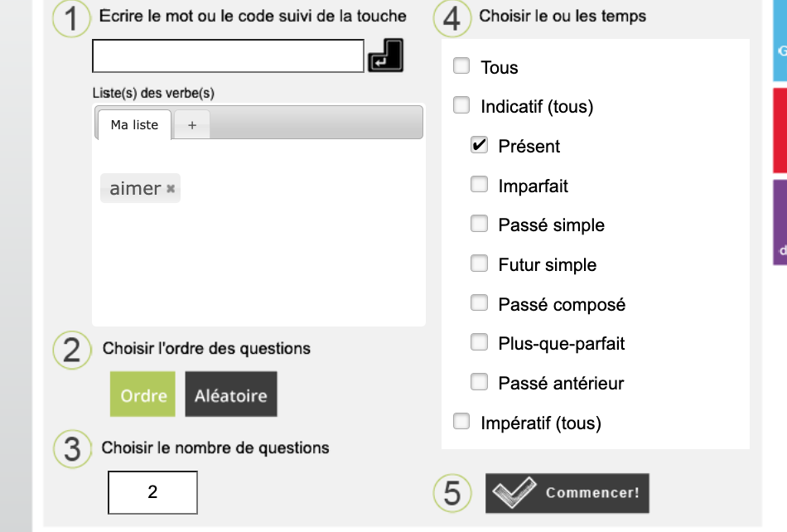This screenshot has height=532, width=787.
Task: Enable the Tous checkbox
Action: 461,66
